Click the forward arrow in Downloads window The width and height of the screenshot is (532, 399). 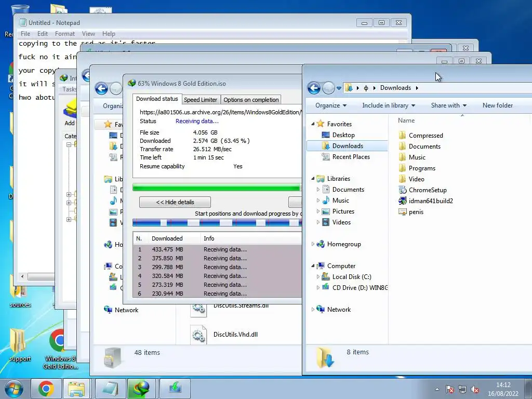[x=328, y=88]
